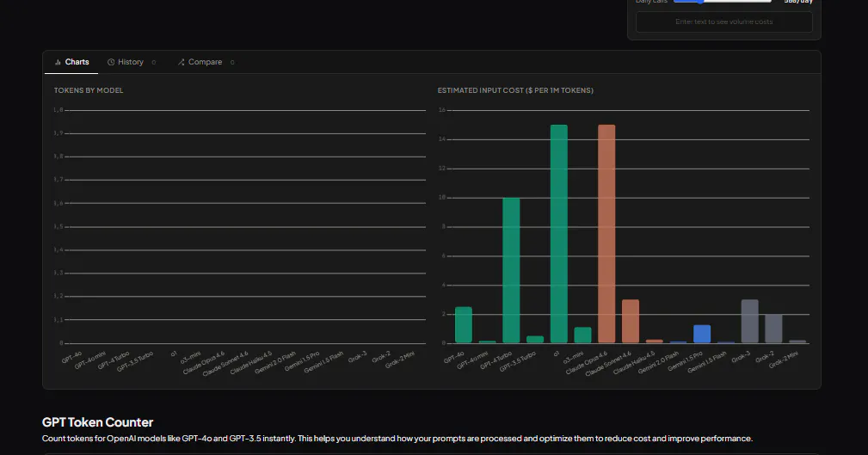Click the o1 bar in cost chart

tap(558, 234)
